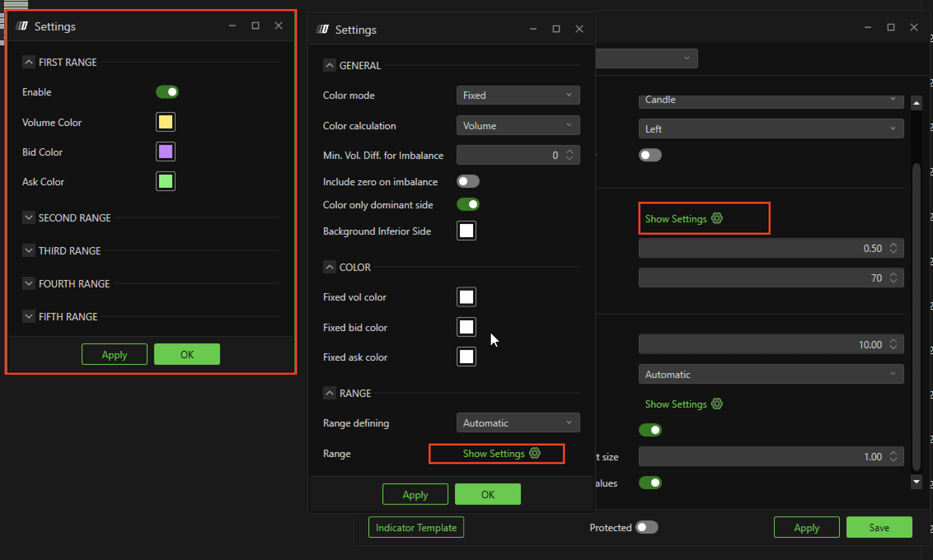Increase Min. Vol. Diff. for Imbalance stepper
This screenshot has width=933, height=560.
(570, 152)
